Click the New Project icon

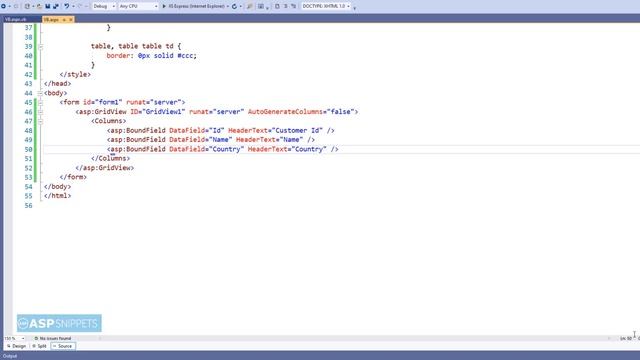click(27, 6)
